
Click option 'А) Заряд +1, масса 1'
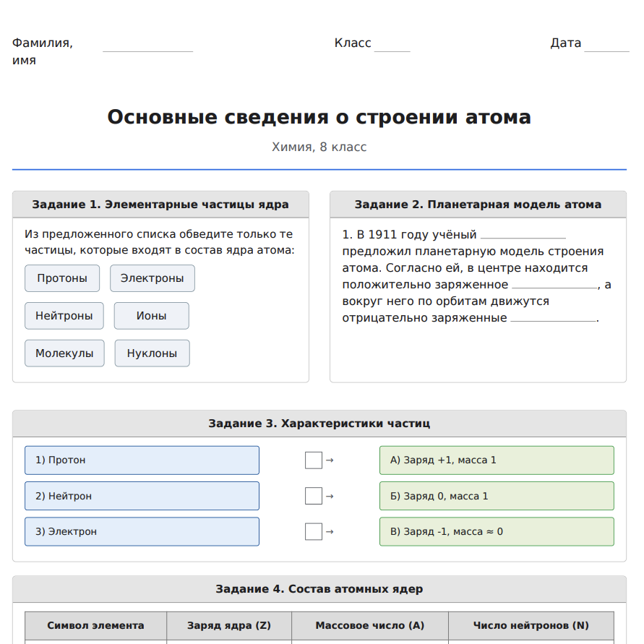[497, 460]
